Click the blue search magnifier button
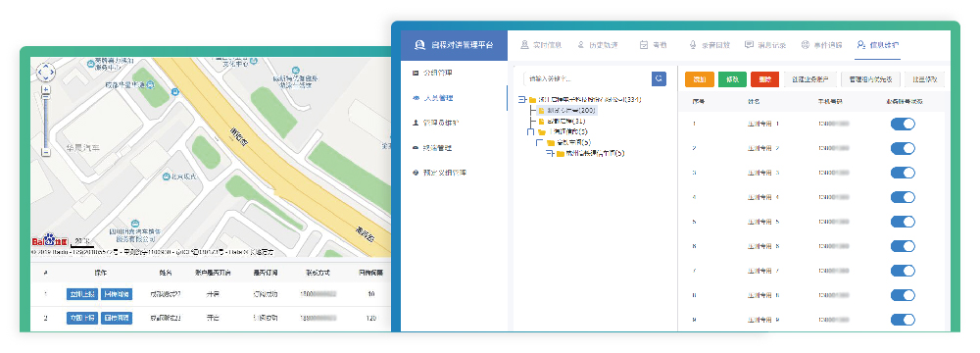The image size is (980, 353). pos(659,78)
